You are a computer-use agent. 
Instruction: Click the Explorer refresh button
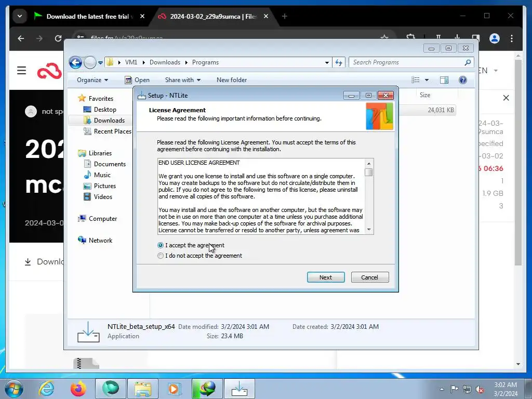(339, 62)
